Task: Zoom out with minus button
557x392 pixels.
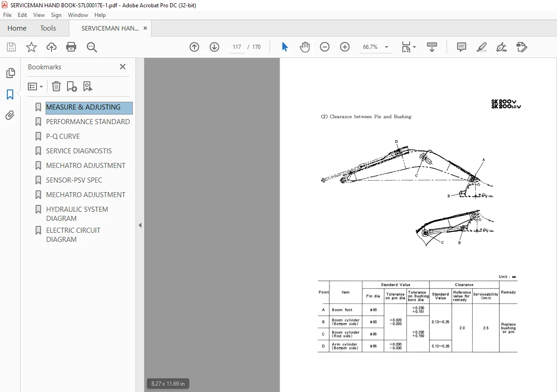Action: click(325, 47)
